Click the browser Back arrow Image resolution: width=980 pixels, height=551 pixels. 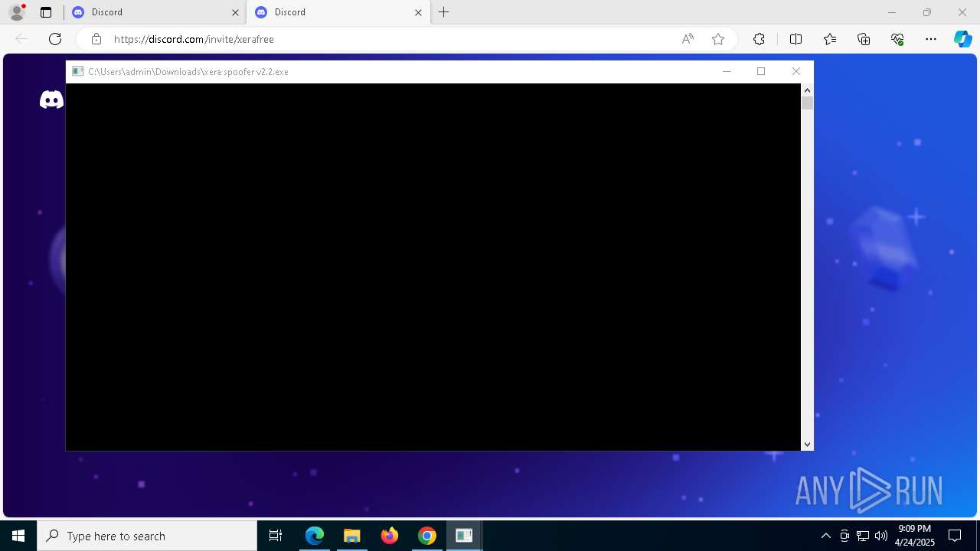(21, 39)
